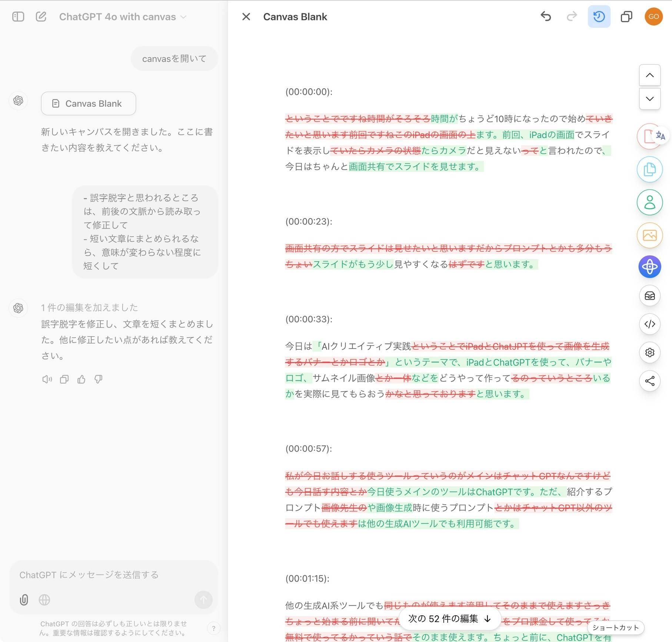Screen dimensions: 672x642
Task: Give thumbs up to the response
Action: pyautogui.click(x=81, y=379)
